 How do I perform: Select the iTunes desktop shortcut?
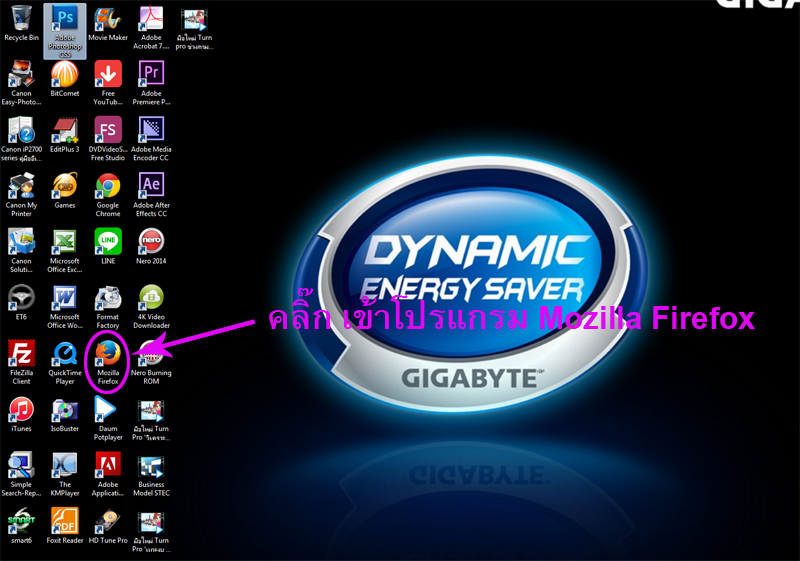(x=21, y=410)
